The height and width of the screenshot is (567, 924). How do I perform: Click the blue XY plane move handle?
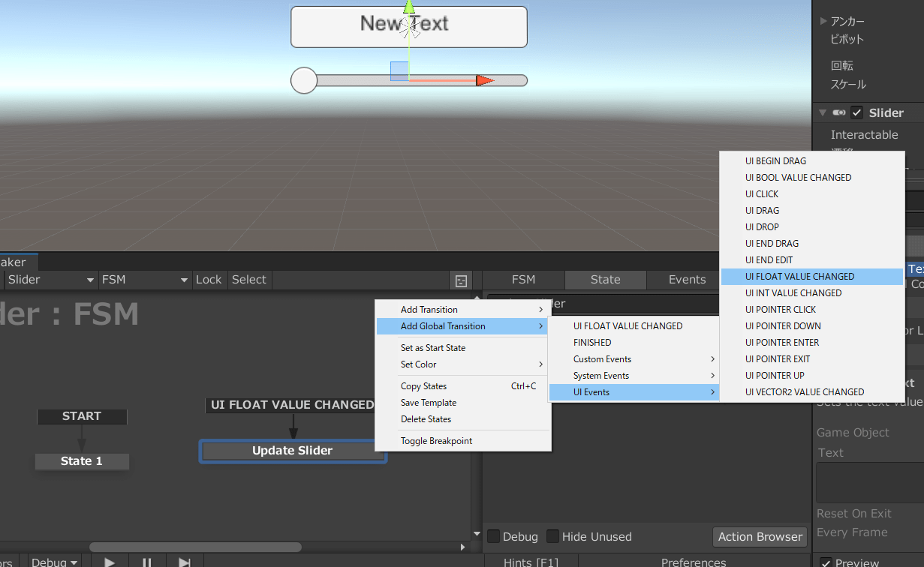(x=399, y=71)
